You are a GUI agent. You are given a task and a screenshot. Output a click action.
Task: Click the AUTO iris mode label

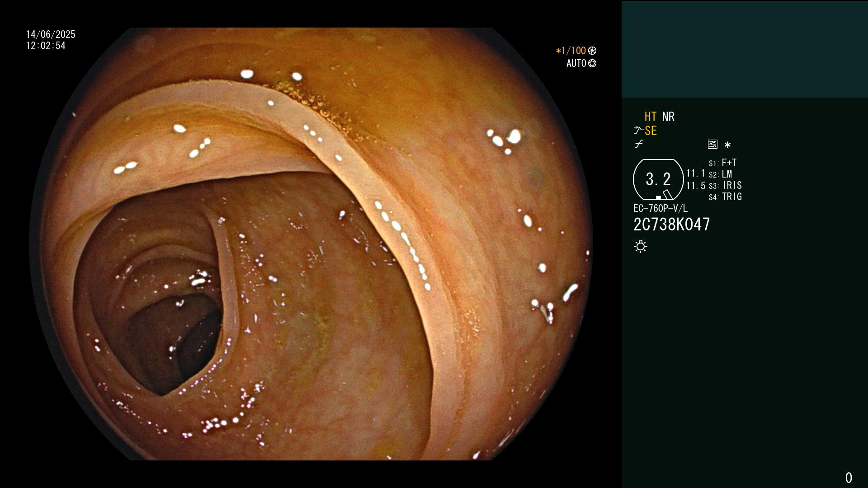(576, 63)
